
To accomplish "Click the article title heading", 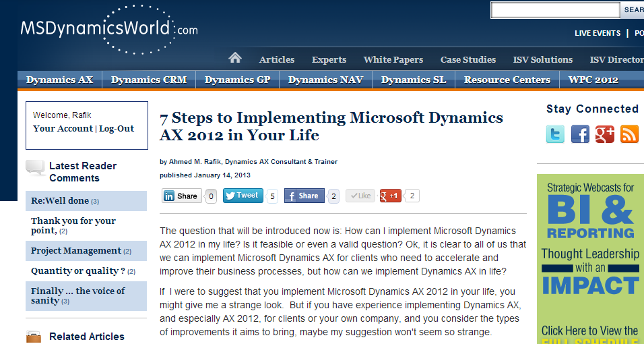I will [x=331, y=126].
